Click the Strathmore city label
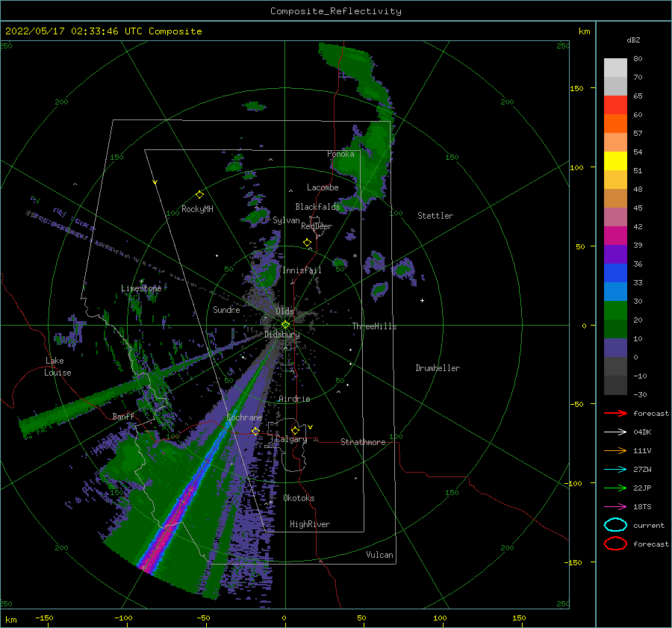Viewport: 672px width, 628px height. pos(363,442)
